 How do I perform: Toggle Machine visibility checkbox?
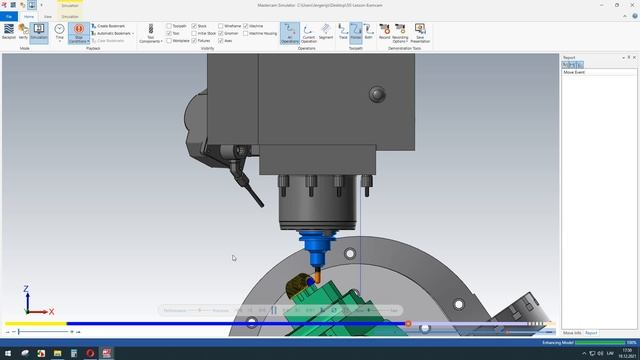[x=245, y=26]
